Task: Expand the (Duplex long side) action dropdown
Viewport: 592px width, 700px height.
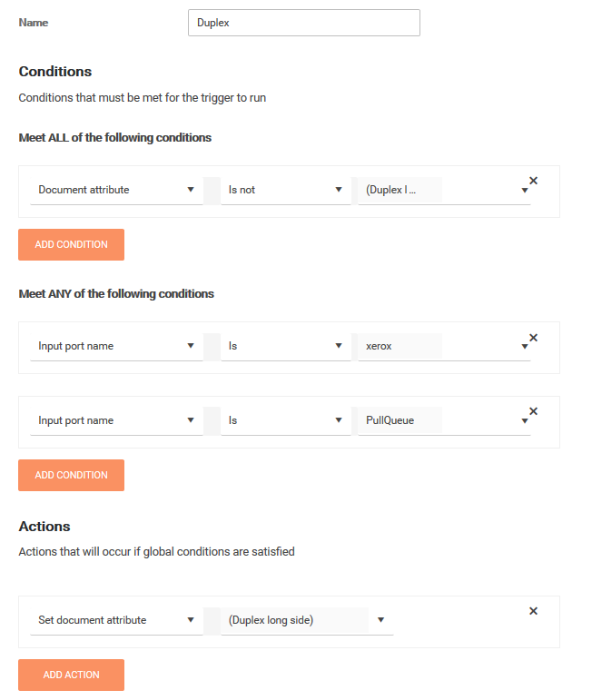Action: (x=307, y=620)
